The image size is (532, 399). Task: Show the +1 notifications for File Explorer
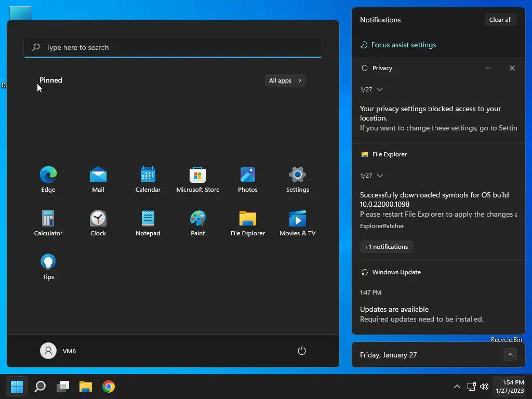pos(386,247)
